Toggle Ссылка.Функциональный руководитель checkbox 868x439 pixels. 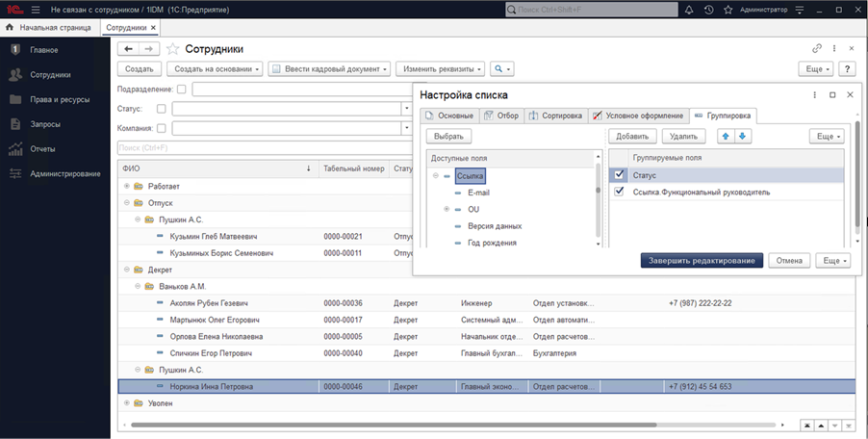pyautogui.click(x=621, y=193)
